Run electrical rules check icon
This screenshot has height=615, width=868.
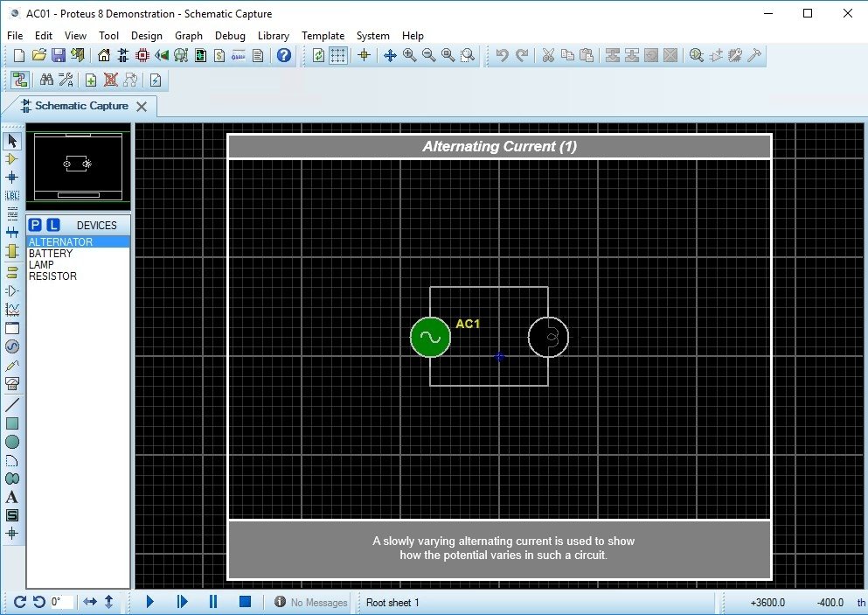click(x=156, y=80)
